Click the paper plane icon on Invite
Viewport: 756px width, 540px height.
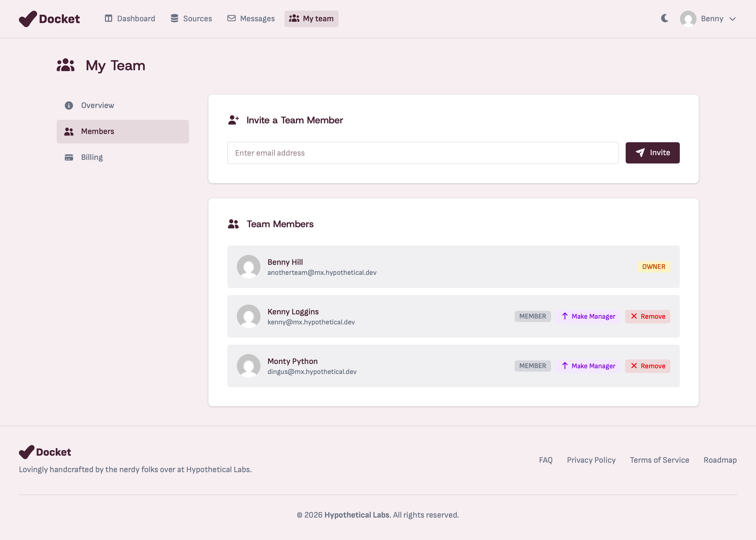[x=640, y=153]
